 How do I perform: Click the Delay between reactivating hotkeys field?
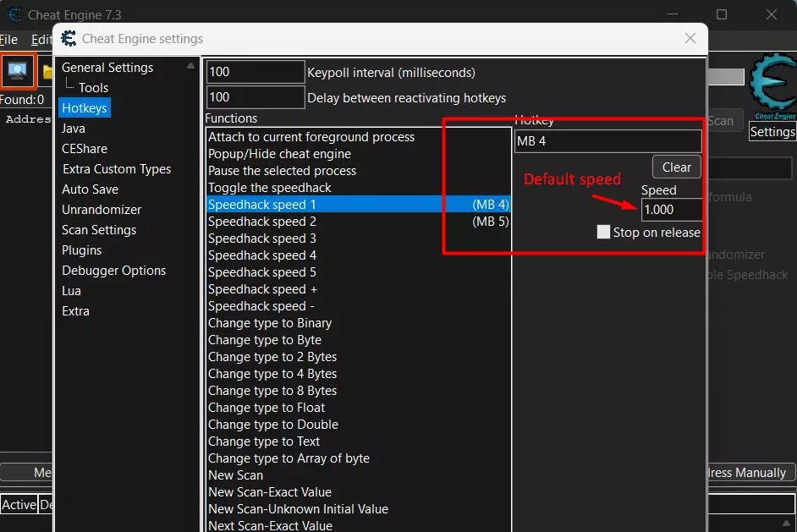[256, 97]
